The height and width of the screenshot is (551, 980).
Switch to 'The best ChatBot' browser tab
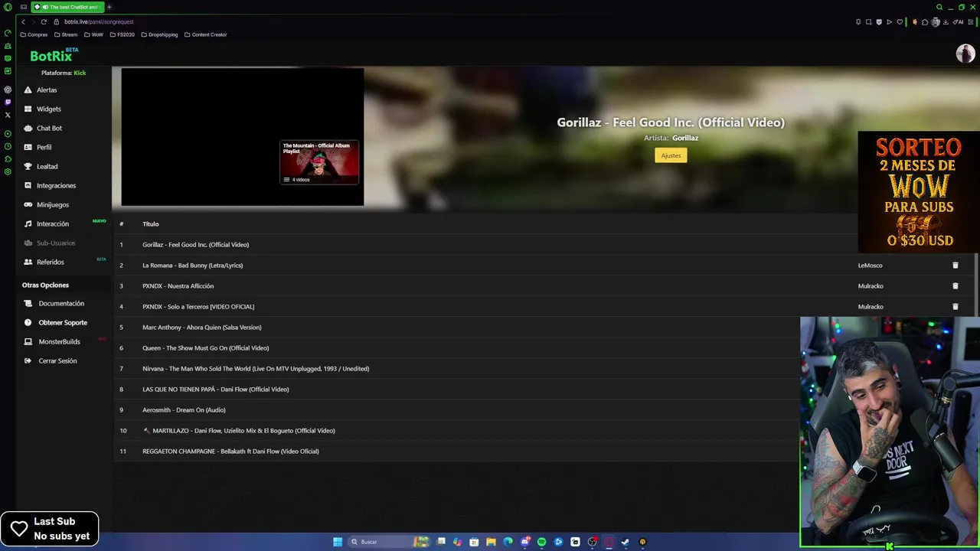tap(67, 7)
